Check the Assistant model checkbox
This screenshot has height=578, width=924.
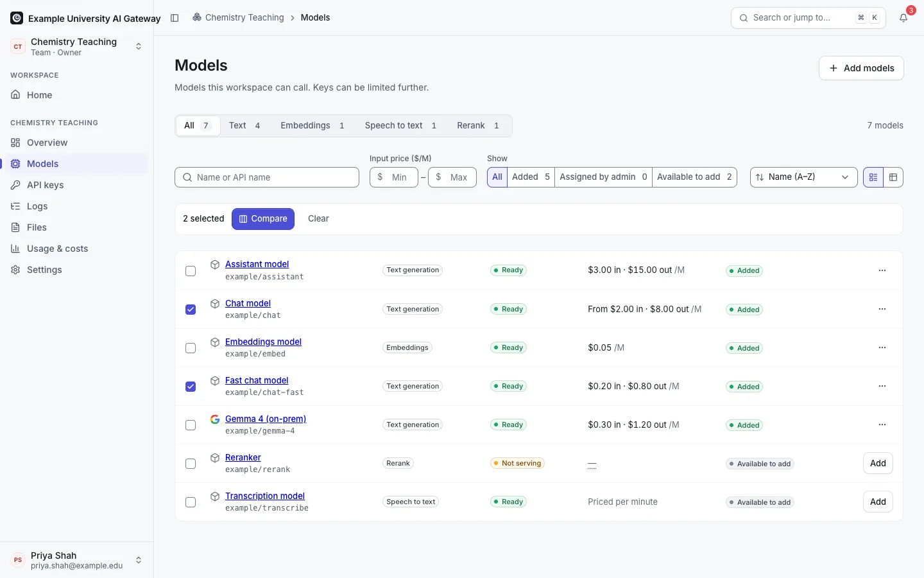191,271
